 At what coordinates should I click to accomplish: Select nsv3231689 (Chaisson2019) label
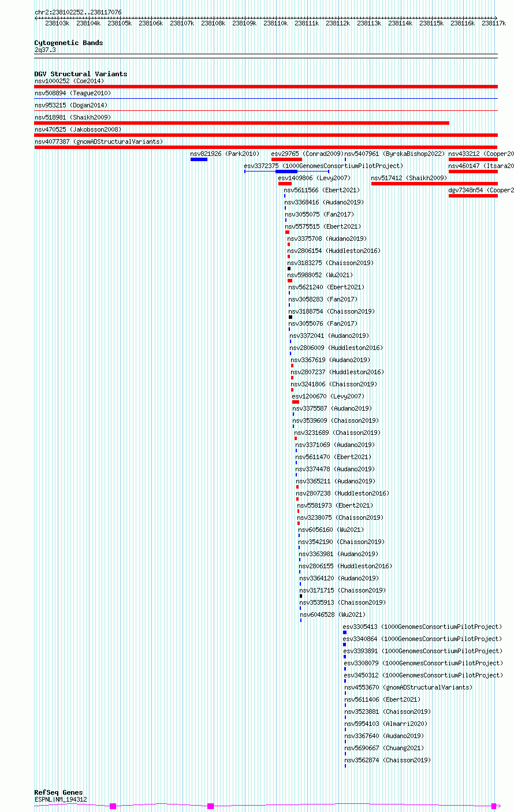pyautogui.click(x=337, y=433)
